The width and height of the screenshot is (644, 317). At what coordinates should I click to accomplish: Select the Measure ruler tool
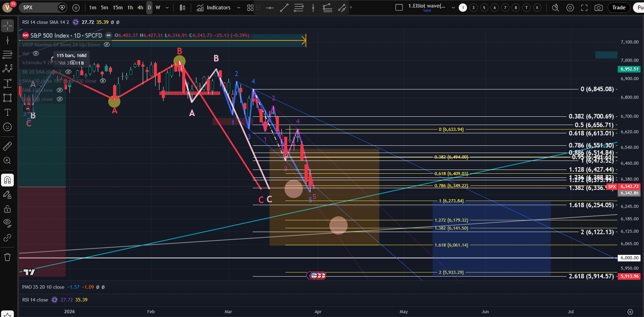7,146
